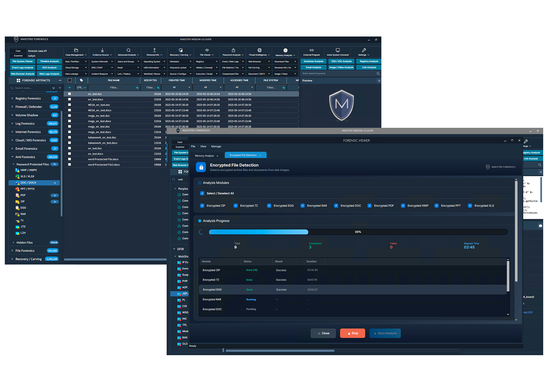Uncheck the Encrypted RAR module
Screen dimensions: 548x392
[303, 206]
